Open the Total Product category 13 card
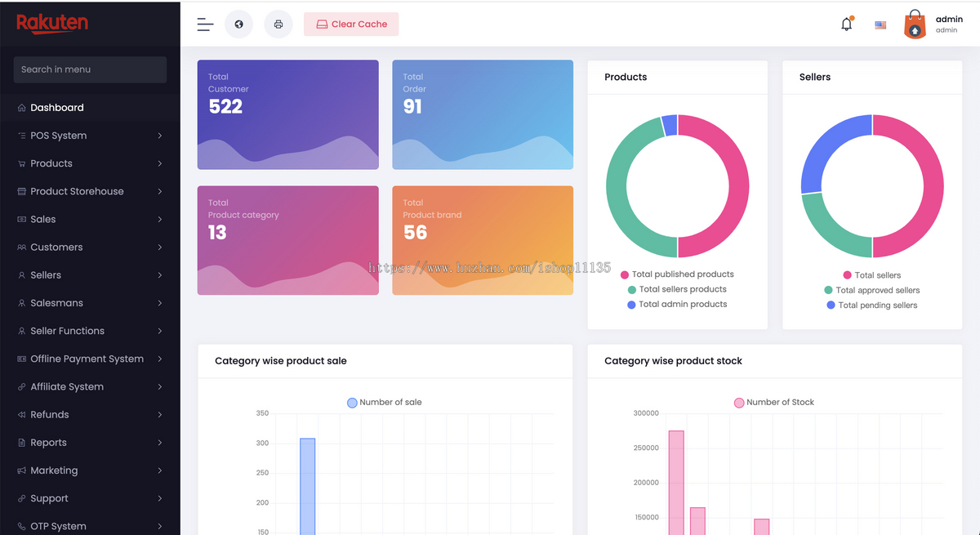The height and width of the screenshot is (535, 980). tap(287, 240)
